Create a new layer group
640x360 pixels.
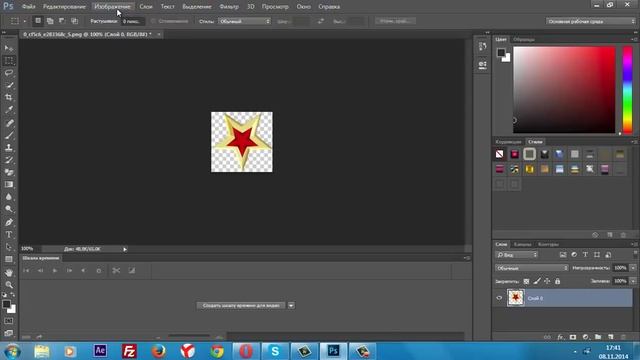(598, 337)
